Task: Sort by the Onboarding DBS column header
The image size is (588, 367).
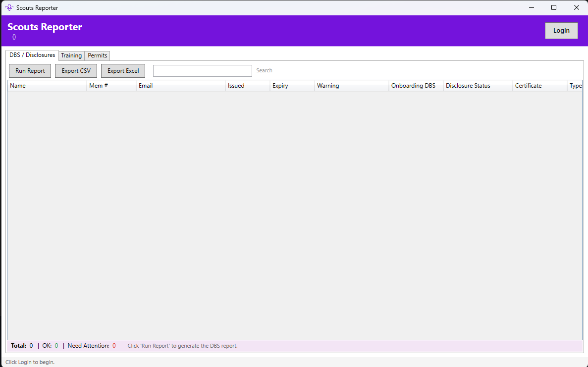Action: pyautogui.click(x=416, y=86)
